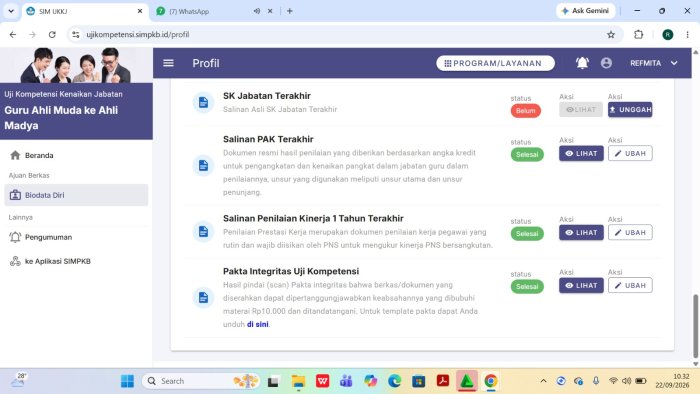Open Pengumuman in sidebar
This screenshot has height=394, width=700.
pyautogui.click(x=76, y=237)
